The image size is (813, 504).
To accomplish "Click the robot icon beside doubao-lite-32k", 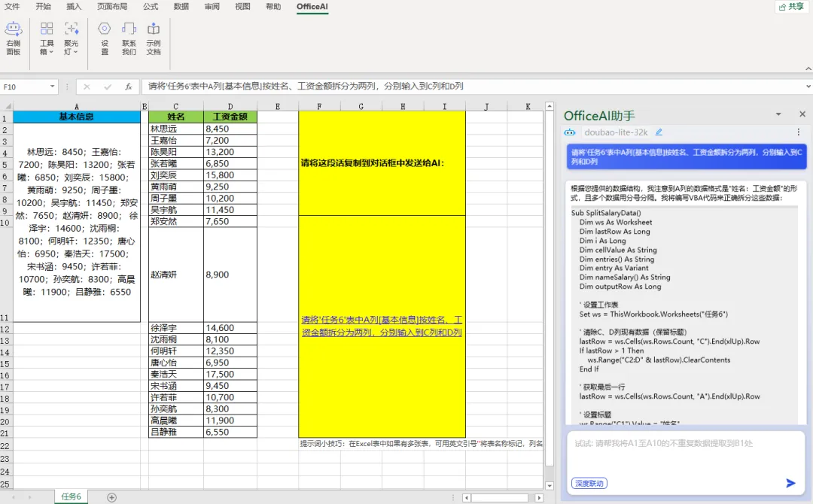I will coord(570,132).
